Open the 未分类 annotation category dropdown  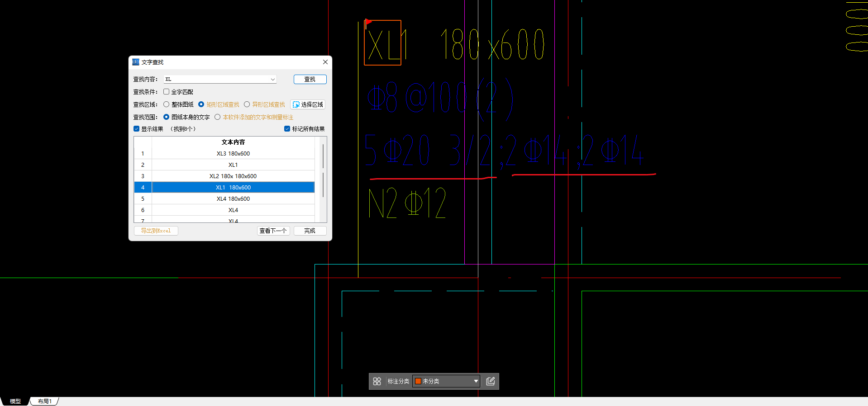[446, 381]
